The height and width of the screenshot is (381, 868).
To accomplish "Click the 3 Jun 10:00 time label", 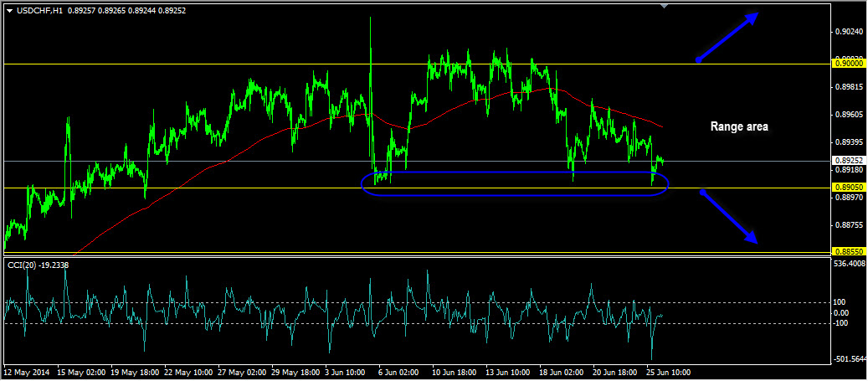I will coord(346,372).
